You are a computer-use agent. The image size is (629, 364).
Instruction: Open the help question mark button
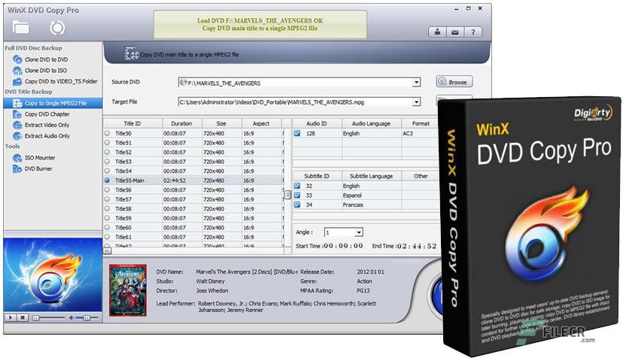[x=473, y=32]
